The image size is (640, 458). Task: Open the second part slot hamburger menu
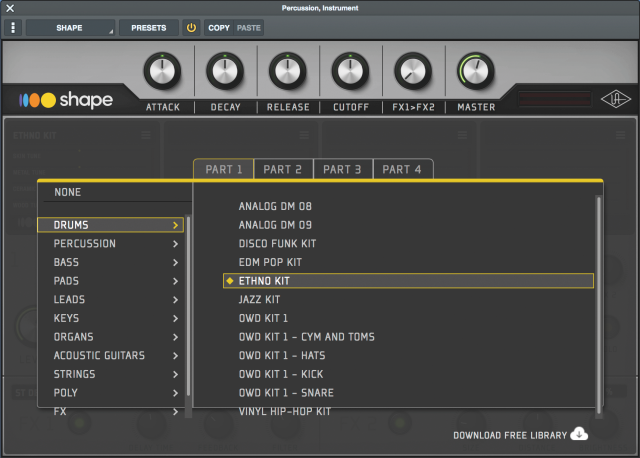(304, 135)
